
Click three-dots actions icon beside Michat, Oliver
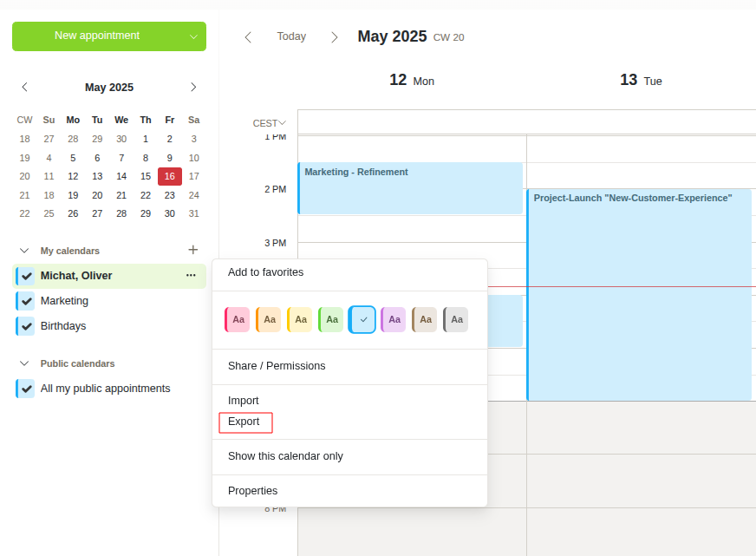coord(191,276)
